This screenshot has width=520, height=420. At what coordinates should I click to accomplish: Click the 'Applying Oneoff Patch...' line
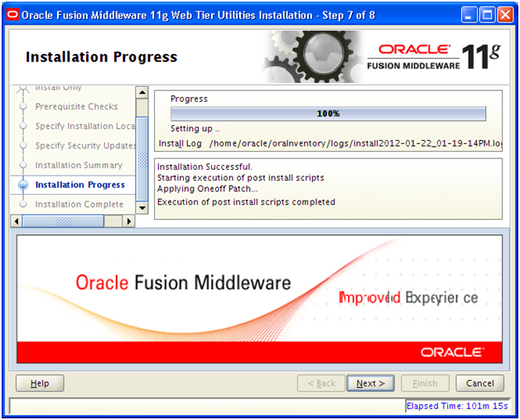click(x=207, y=189)
